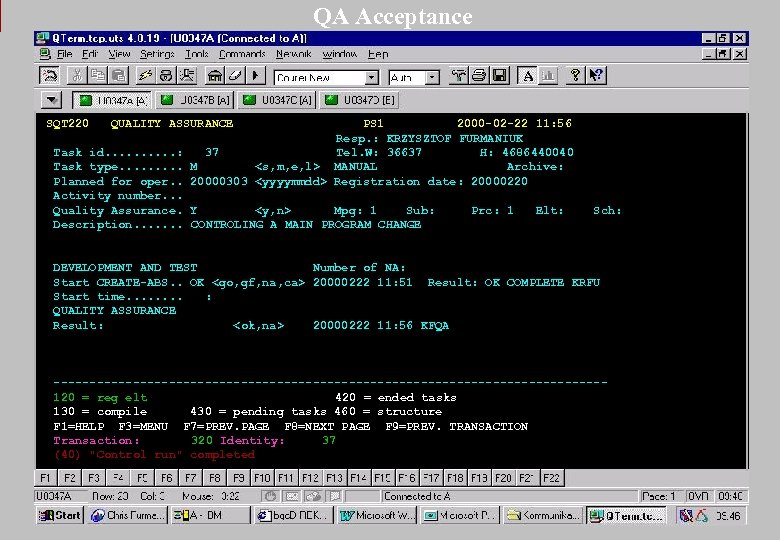
Task: Click the Copy toolbar icon
Action: click(x=98, y=76)
